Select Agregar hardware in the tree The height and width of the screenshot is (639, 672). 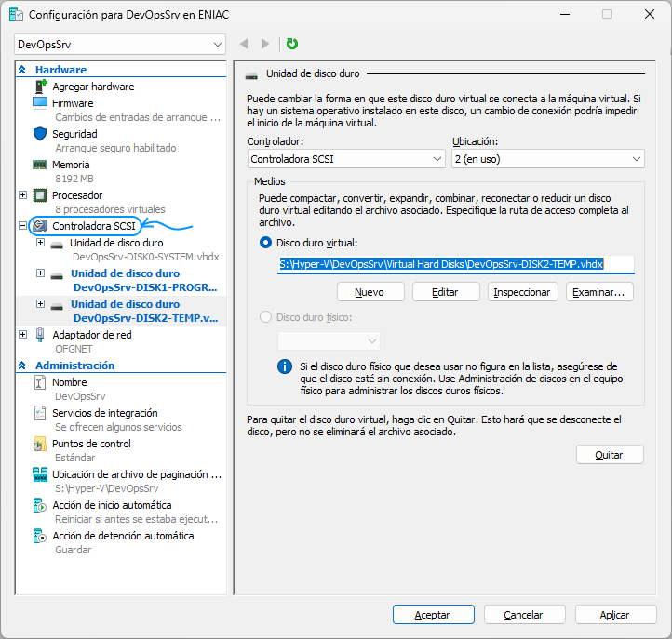click(93, 87)
